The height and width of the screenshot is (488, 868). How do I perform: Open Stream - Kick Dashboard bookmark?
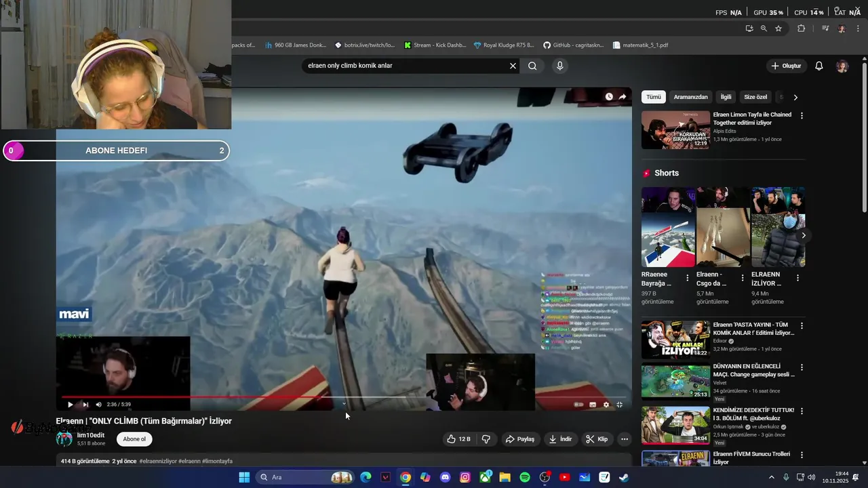coord(435,45)
